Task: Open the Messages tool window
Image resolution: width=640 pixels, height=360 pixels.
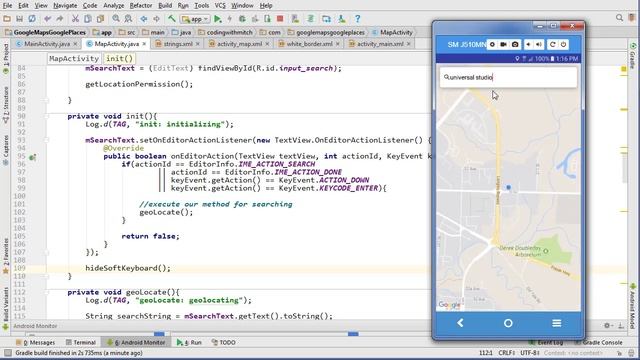Action: tap(35, 342)
